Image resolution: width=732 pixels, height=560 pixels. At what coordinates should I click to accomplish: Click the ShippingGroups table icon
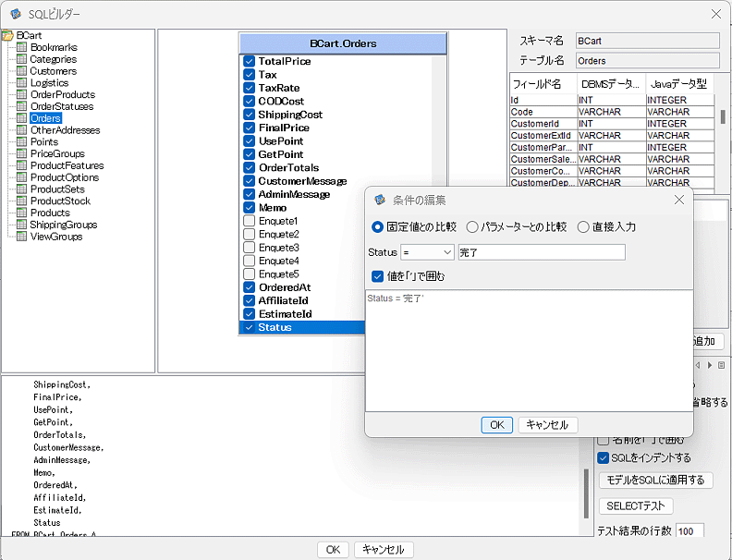[21, 225]
